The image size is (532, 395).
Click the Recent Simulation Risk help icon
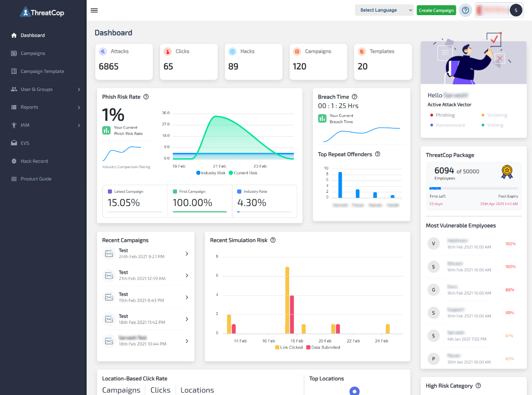point(273,240)
